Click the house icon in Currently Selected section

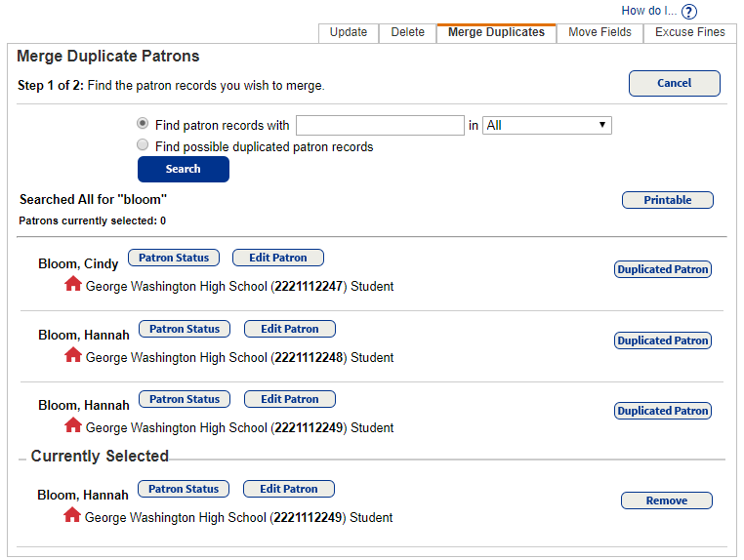point(72,515)
